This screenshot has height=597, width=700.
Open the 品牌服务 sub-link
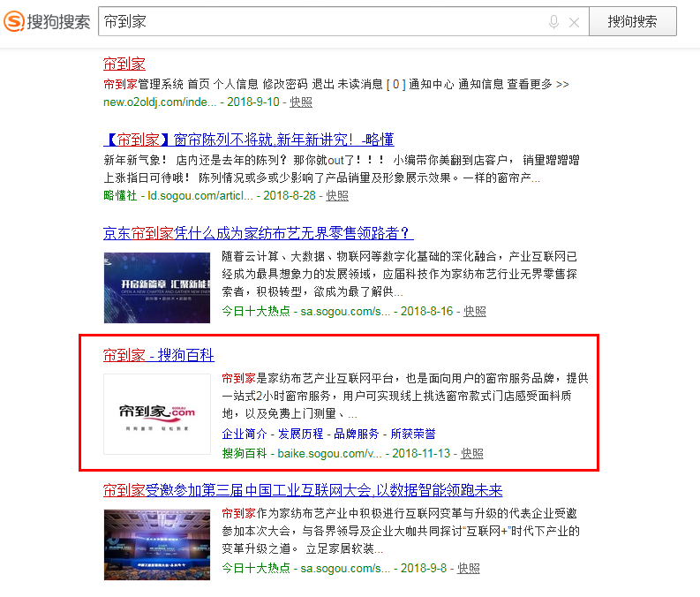(x=357, y=434)
